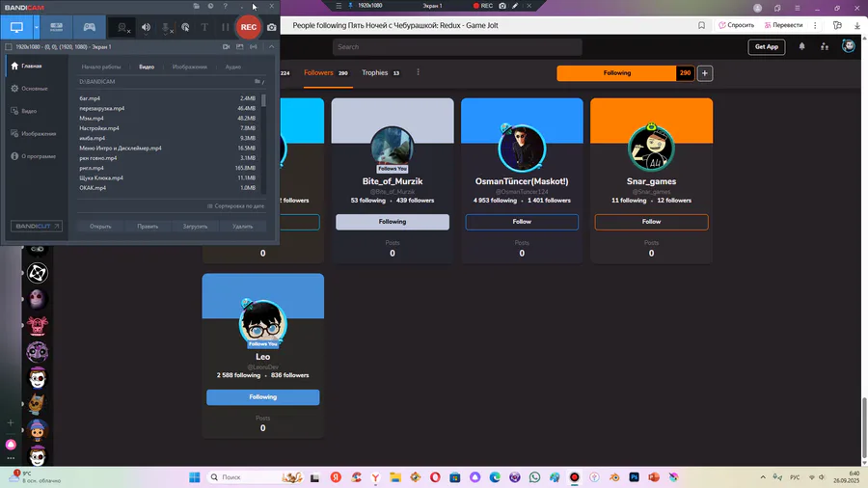The image size is (868, 488).
Task: Open Snar_games avatar thumbnail
Action: pos(652,148)
